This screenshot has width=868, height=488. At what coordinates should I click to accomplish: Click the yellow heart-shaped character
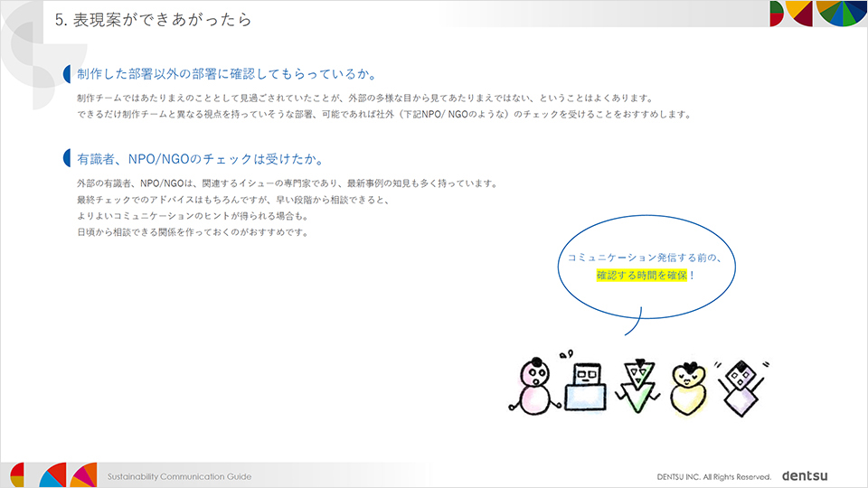pyautogui.click(x=689, y=385)
